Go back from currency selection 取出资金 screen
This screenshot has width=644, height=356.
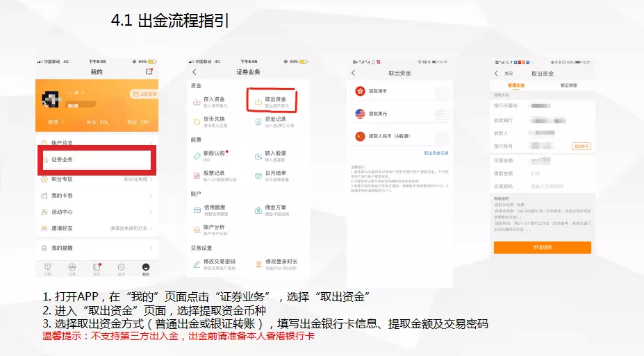pos(353,73)
